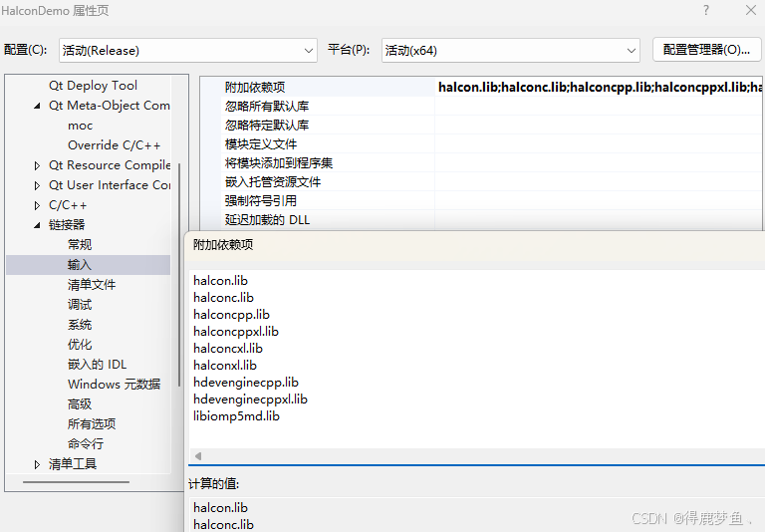765x532 pixels.
Task: Click the tree vertical scrollbar thumb
Action: click(179, 275)
